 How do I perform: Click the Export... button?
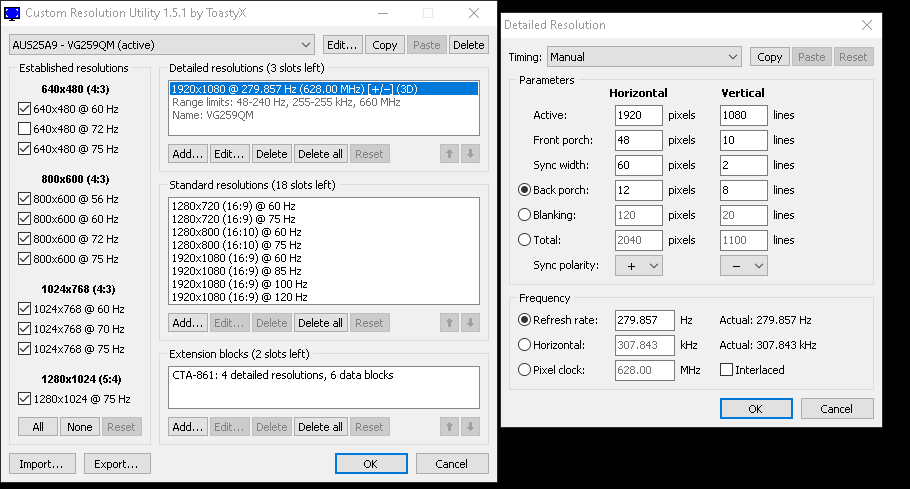[x=117, y=464]
